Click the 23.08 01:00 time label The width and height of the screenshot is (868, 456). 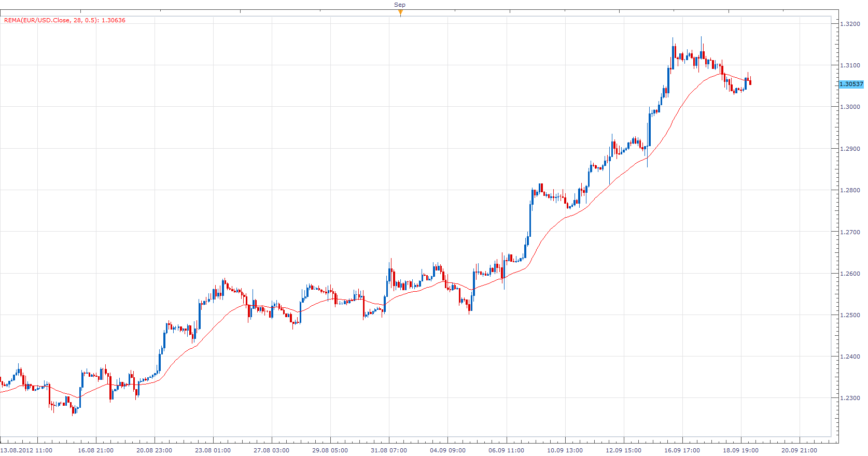(213, 450)
